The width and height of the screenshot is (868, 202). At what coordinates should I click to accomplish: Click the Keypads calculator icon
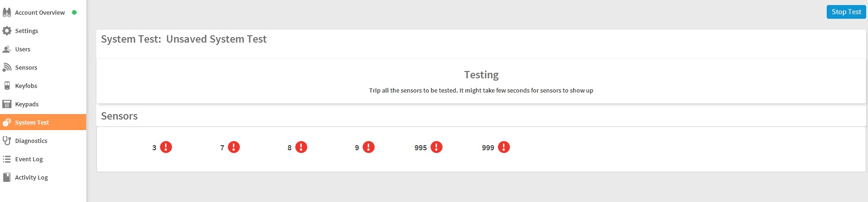(7, 104)
